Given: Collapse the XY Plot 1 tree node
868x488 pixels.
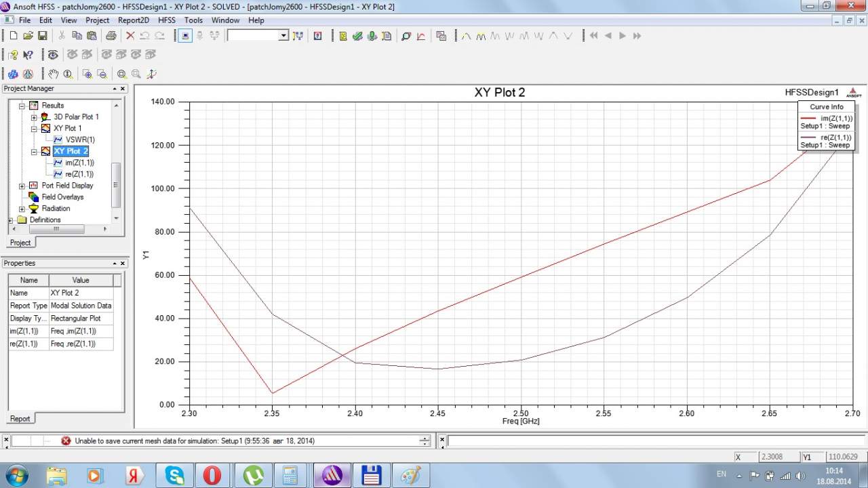Looking at the screenshot, I should pyautogui.click(x=34, y=128).
